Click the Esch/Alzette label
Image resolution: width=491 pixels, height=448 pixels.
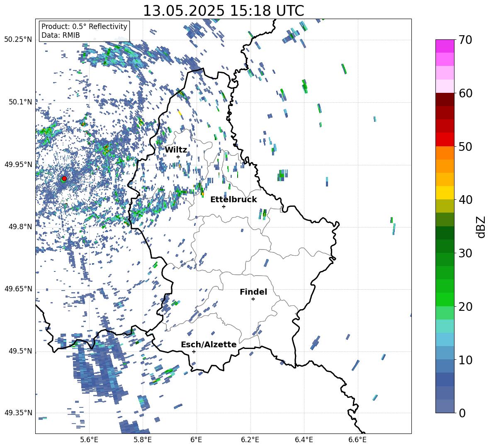pyautogui.click(x=209, y=344)
